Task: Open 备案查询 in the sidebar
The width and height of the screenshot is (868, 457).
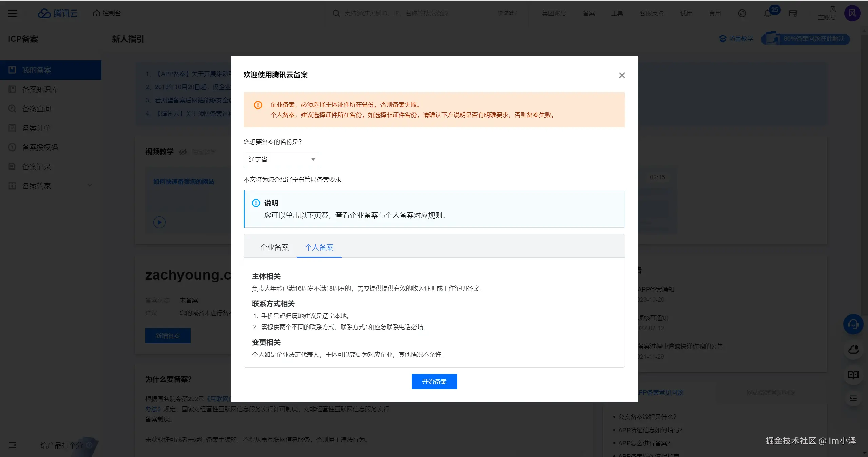Action: [36, 108]
